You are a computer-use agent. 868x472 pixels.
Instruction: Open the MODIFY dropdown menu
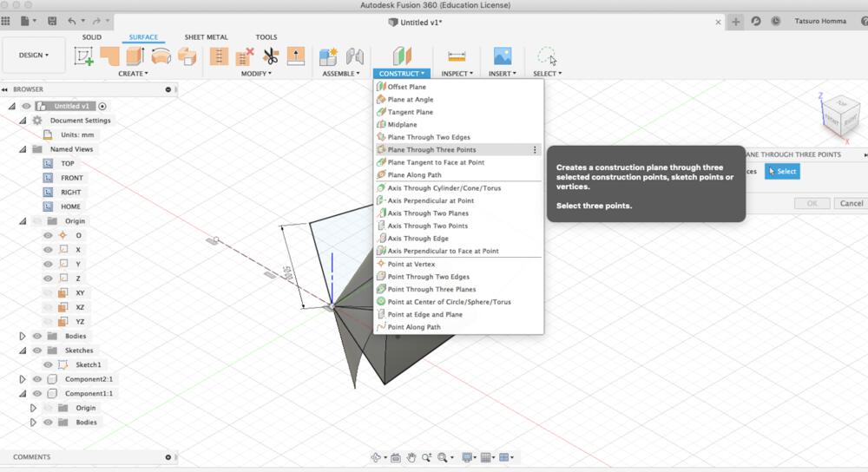click(256, 73)
